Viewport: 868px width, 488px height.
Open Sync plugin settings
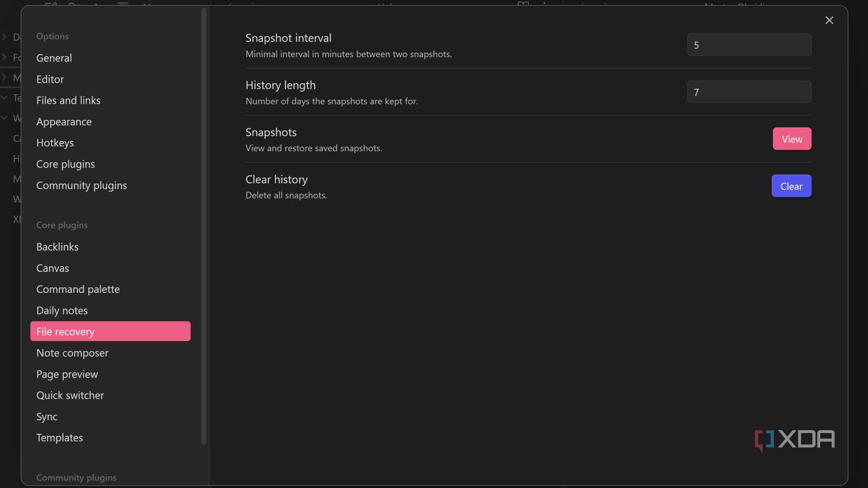click(47, 416)
